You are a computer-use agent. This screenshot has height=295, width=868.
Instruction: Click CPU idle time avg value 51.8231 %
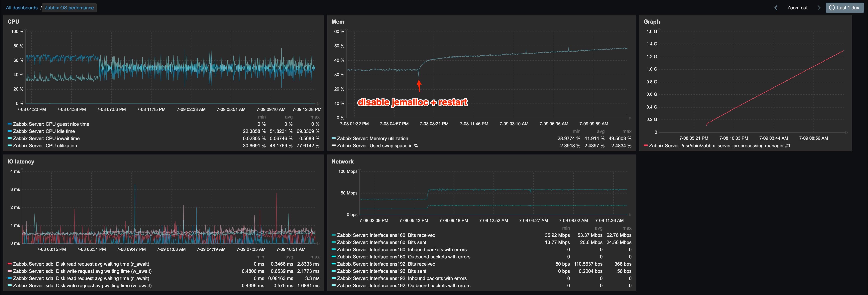[281, 131]
